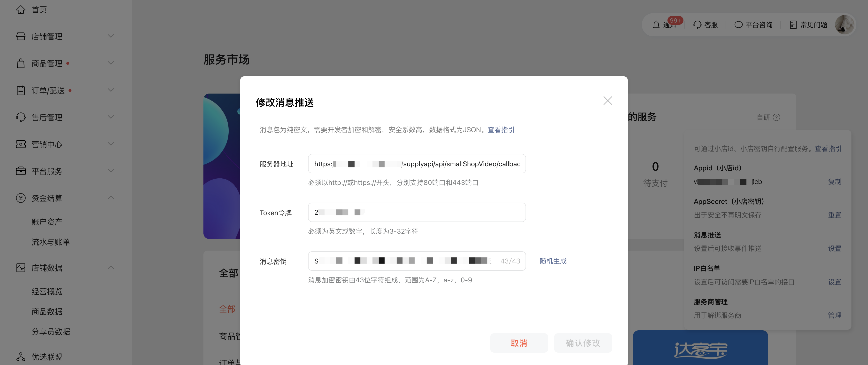Collapse the 资金结算 section
This screenshot has height=365, width=868.
[110, 198]
